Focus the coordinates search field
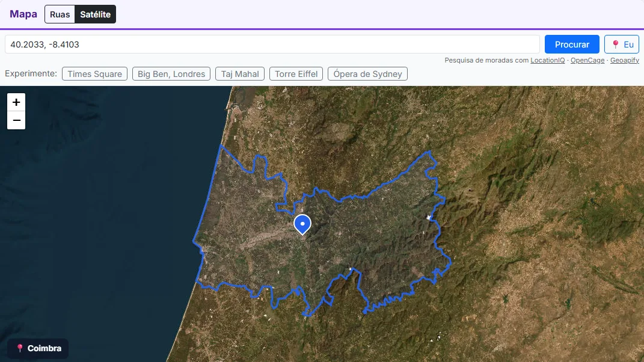Viewport: 644px width, 362px height. click(x=272, y=44)
